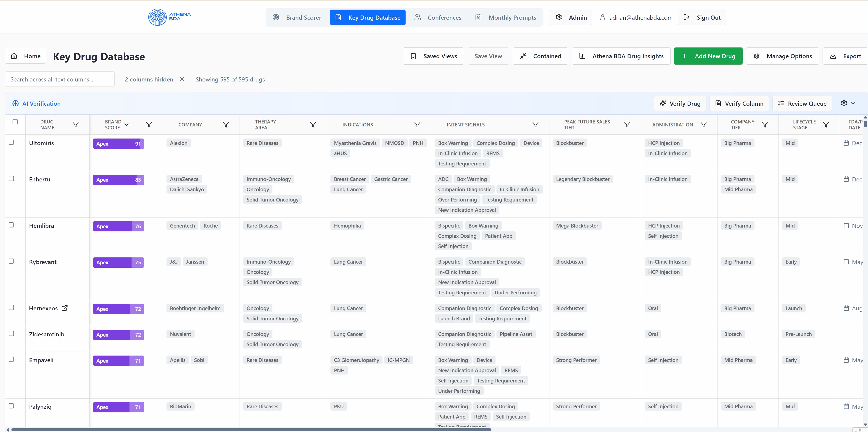Viewport: 868px width, 432px height.
Task: Click the '2 columns hidden' label
Action: (149, 79)
